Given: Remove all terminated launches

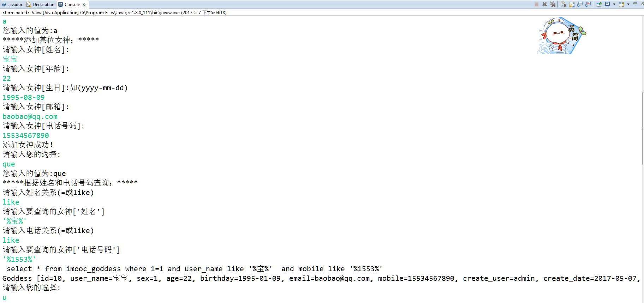Looking at the screenshot, I should pos(553,4).
